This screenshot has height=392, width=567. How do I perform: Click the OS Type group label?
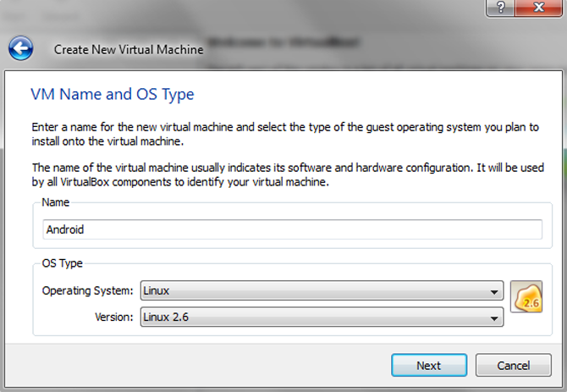(62, 263)
